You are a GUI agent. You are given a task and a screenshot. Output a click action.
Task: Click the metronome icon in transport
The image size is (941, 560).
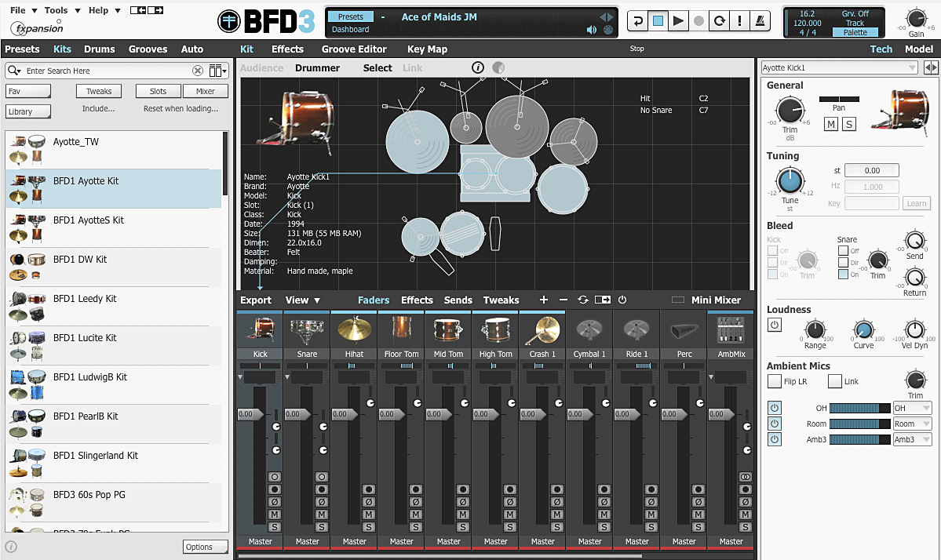tap(760, 21)
